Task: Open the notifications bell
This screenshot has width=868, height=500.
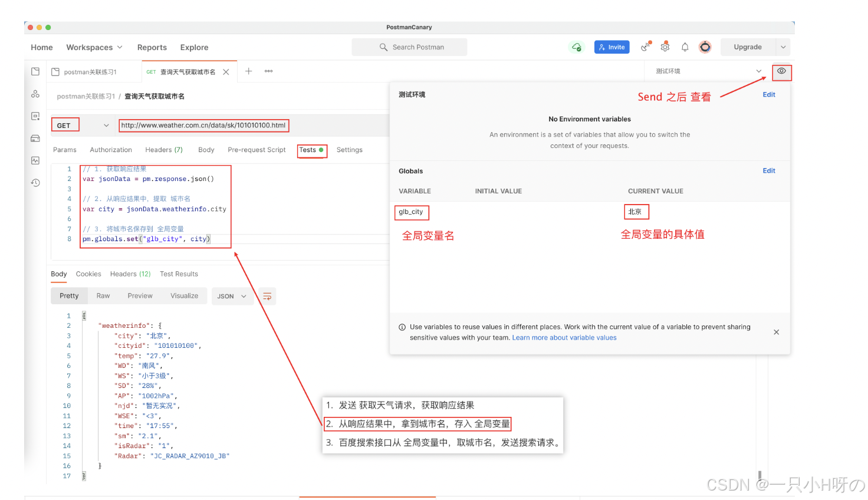Action: pos(685,47)
